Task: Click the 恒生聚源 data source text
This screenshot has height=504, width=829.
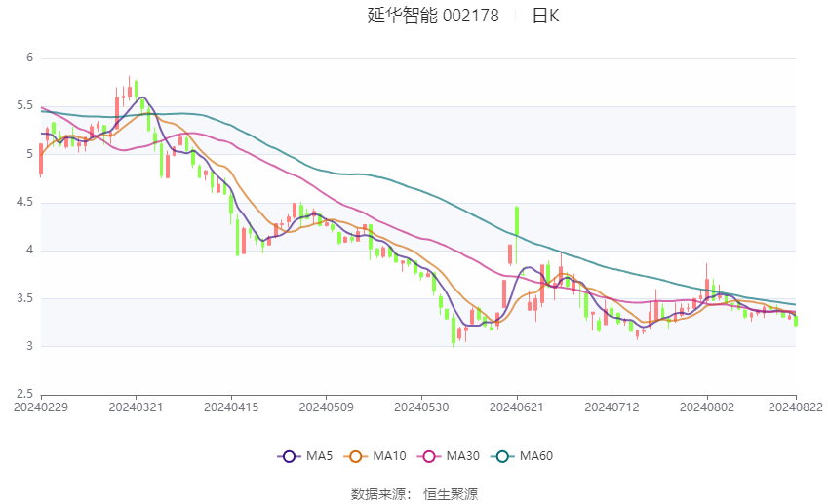Action: pyautogui.click(x=451, y=494)
